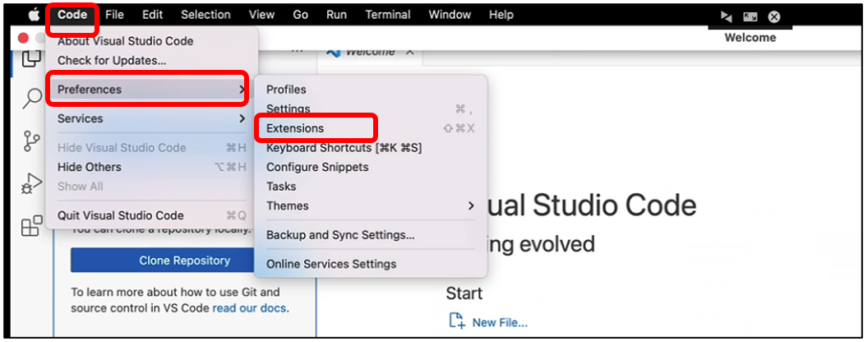
Task: Click the New File... link
Action: point(500,322)
